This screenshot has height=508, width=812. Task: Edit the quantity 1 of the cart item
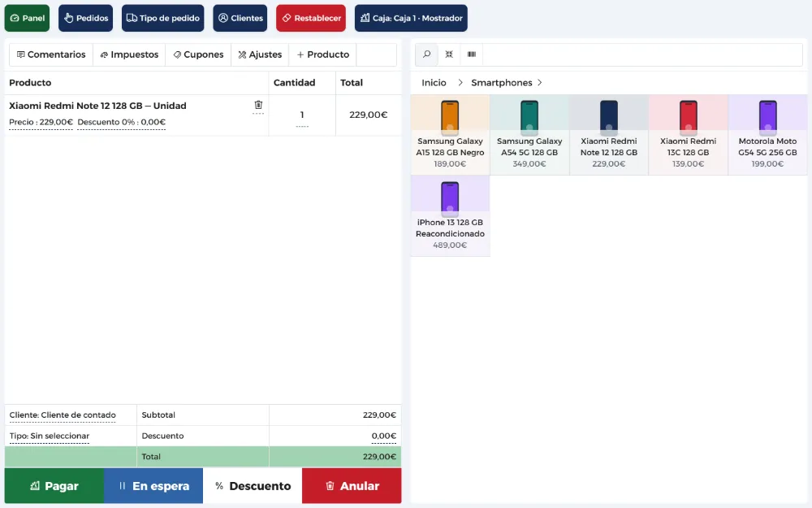pyautogui.click(x=302, y=115)
